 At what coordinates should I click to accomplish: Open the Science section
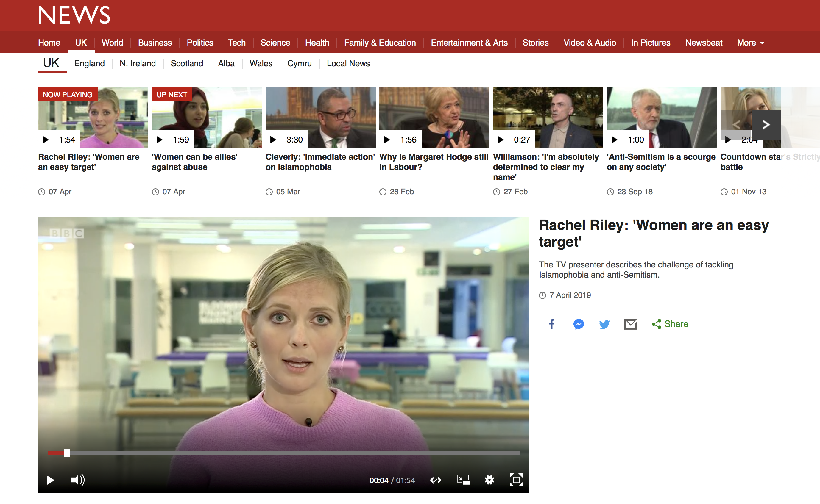(275, 43)
